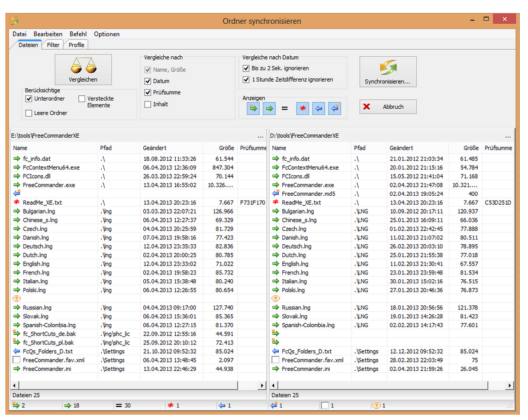Enable the Inhalt checkbox
Screen dimensions: 528x420
[x=147, y=104]
